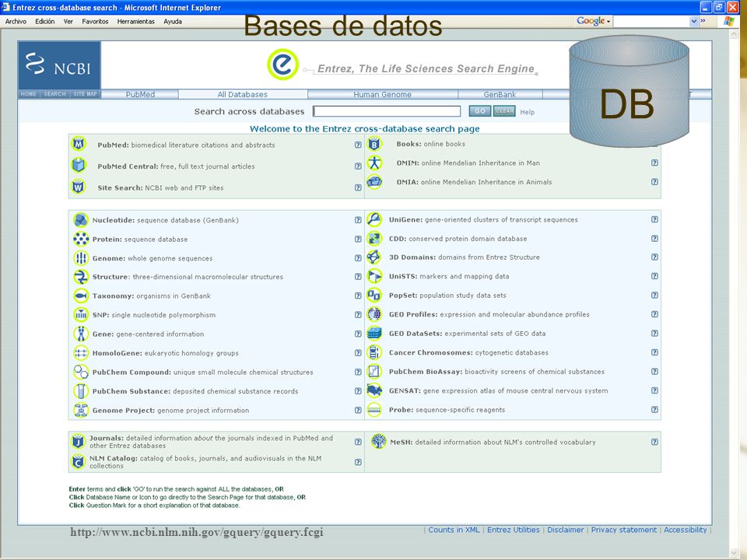Select the UniSTS flag icon
This screenshot has height=560, width=747.
(374, 276)
